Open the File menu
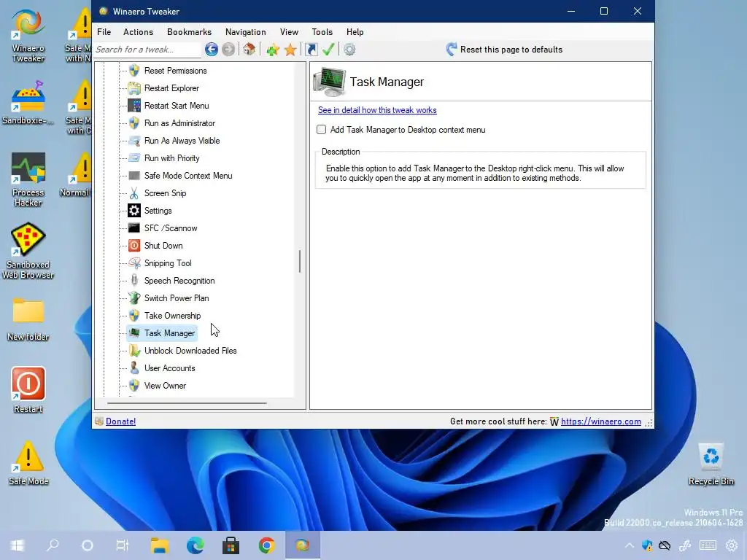The width and height of the screenshot is (747, 560). [104, 32]
